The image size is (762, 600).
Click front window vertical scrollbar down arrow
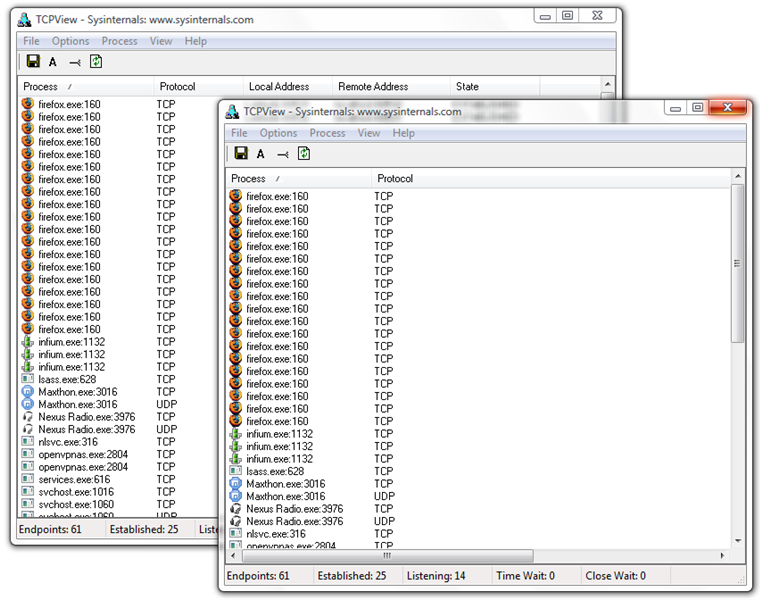[x=738, y=541]
